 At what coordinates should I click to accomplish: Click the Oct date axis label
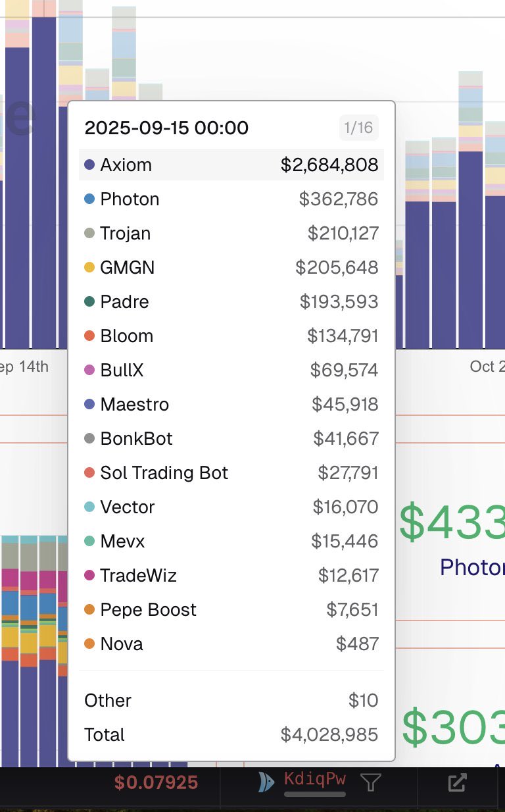(487, 367)
